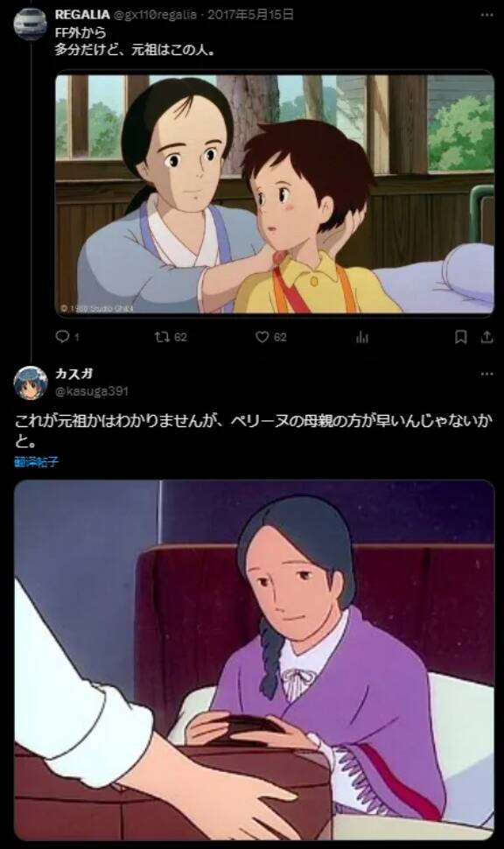Click the reply text about ペリーヌの母親
This screenshot has height=849, width=504.
pyautogui.click(x=254, y=431)
